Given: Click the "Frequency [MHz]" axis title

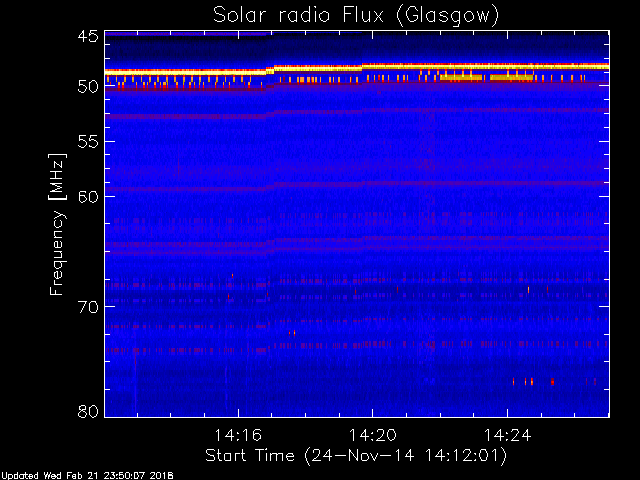Looking at the screenshot, I should tap(57, 224).
